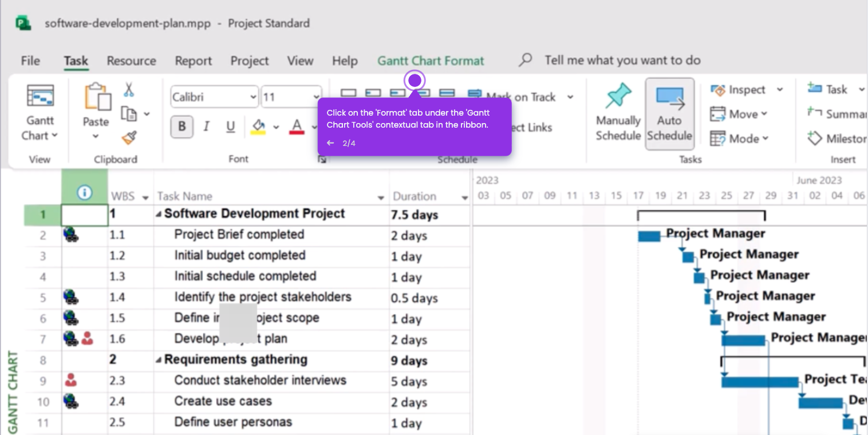The image size is (868, 435).
Task: Click the indicators column info header
Action: (x=84, y=193)
